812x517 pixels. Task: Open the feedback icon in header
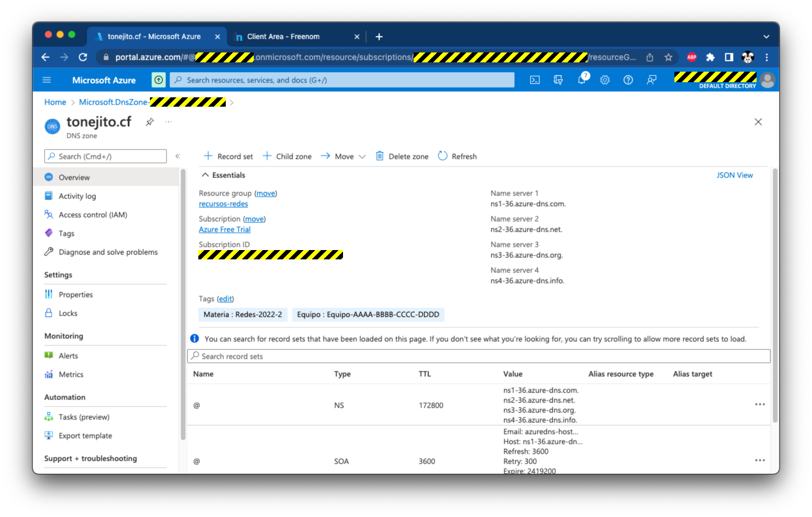pyautogui.click(x=652, y=80)
